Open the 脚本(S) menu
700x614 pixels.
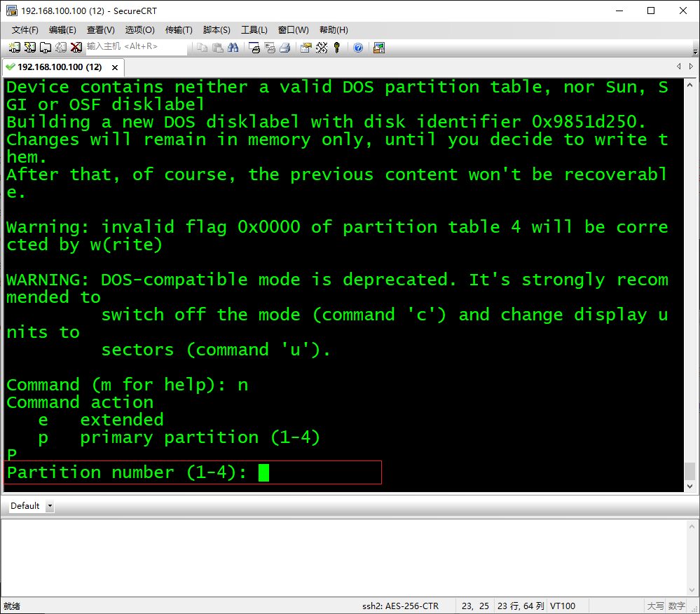coord(217,30)
